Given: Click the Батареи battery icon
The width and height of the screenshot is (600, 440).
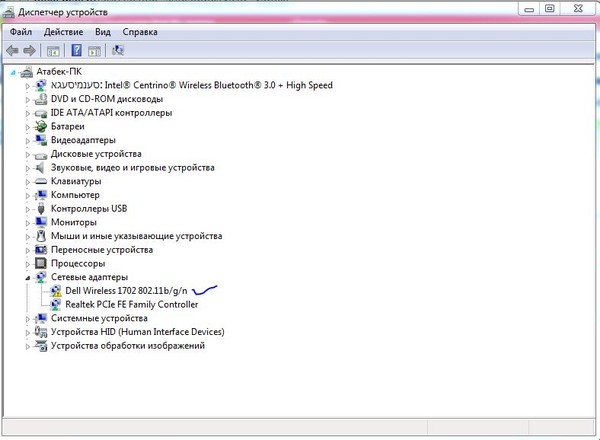Looking at the screenshot, I should [41, 126].
